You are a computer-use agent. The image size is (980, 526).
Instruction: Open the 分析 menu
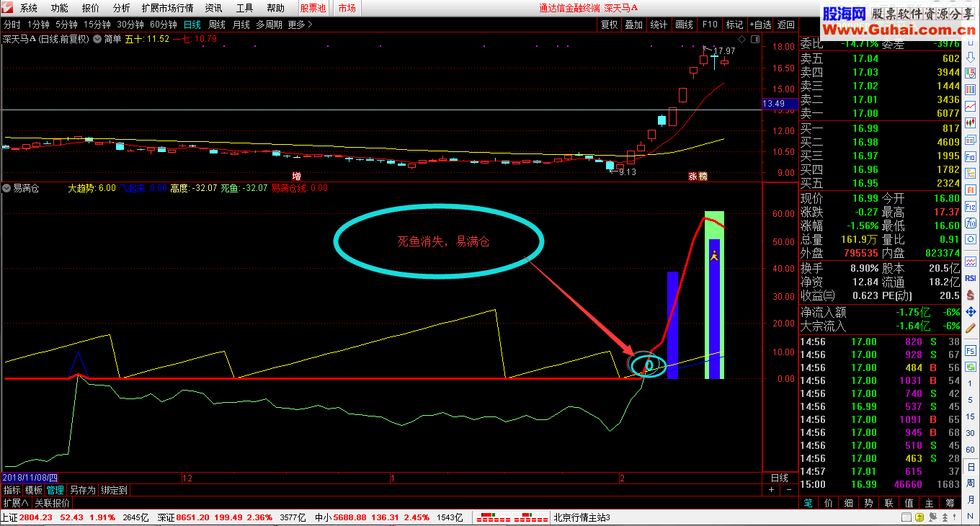tap(121, 8)
